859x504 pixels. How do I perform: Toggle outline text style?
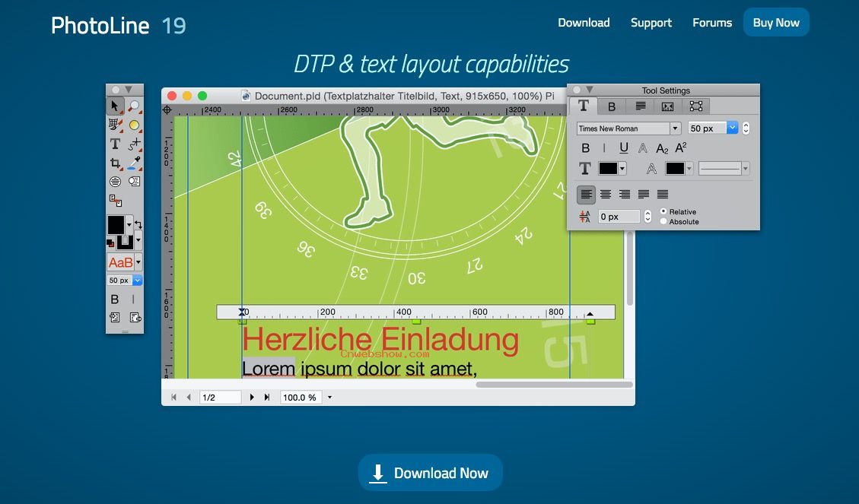pyautogui.click(x=643, y=147)
